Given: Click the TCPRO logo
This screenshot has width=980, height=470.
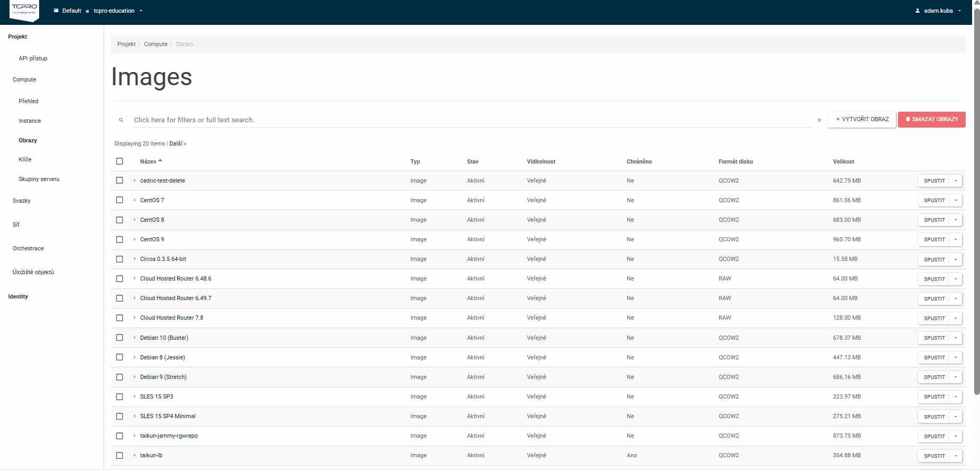Looking at the screenshot, I should tap(24, 11).
